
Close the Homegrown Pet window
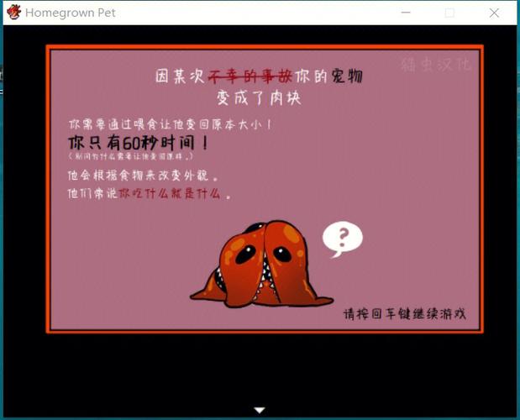pos(494,13)
